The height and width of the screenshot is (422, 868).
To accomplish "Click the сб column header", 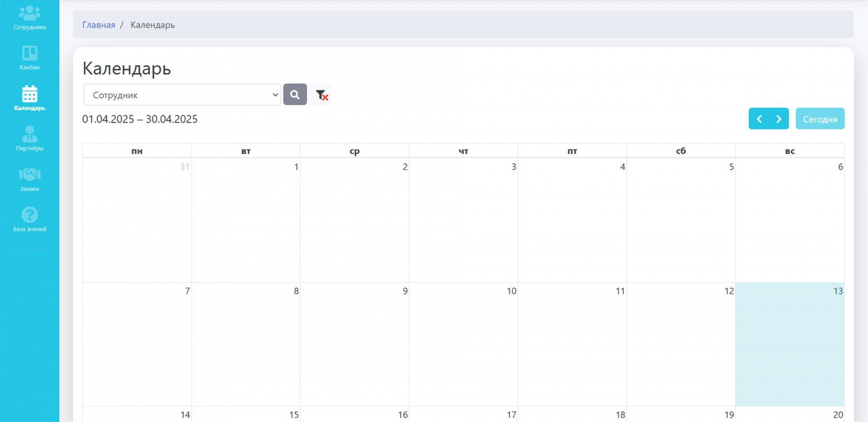I will pyautogui.click(x=681, y=151).
